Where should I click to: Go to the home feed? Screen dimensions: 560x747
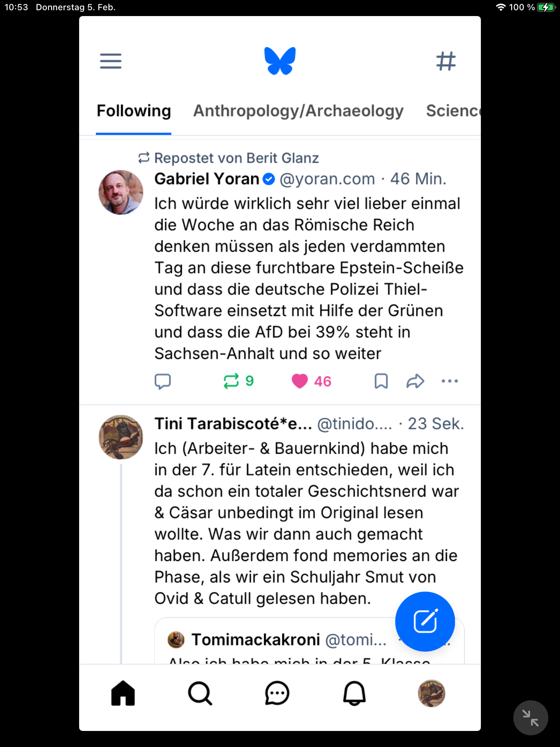coord(123,694)
